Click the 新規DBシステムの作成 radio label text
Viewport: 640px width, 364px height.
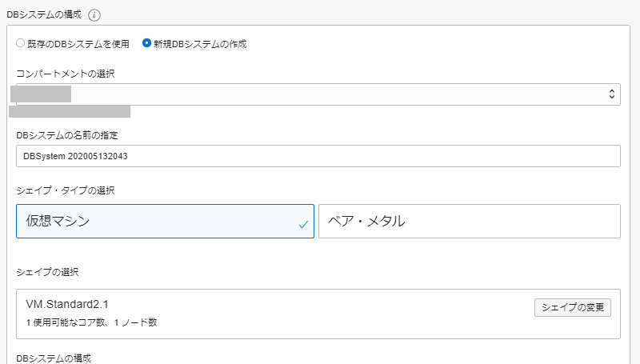[x=200, y=44]
